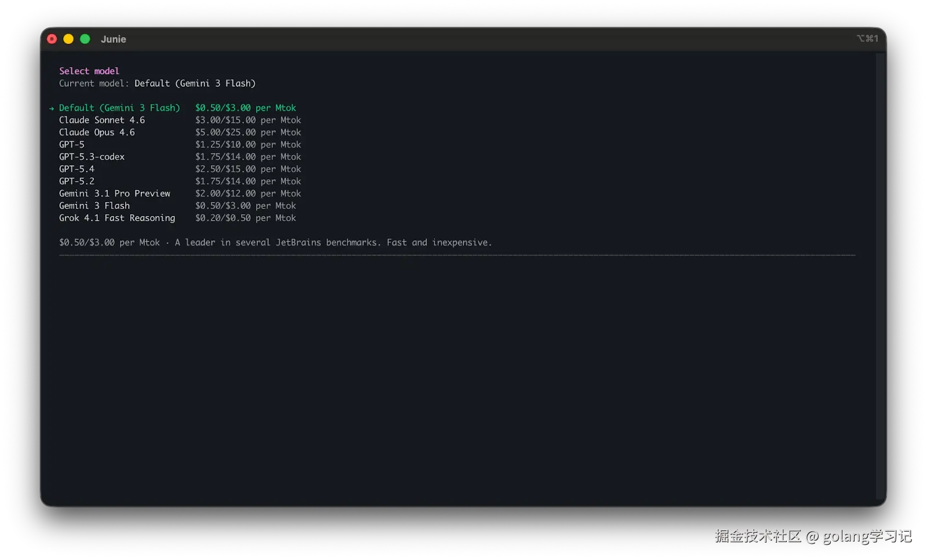Click the price beside the plain Gemini 3 Flash row
927x560 pixels.
(246, 206)
